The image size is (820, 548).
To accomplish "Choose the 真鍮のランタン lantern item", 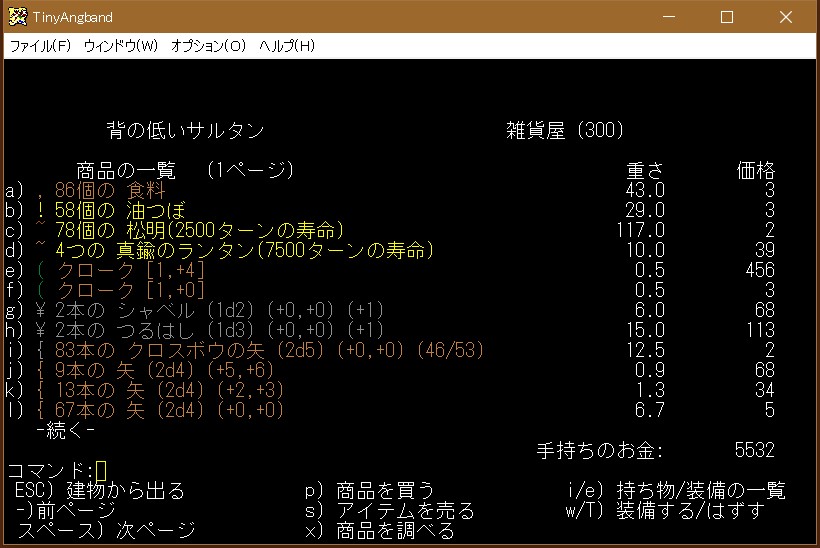I will (x=245, y=250).
